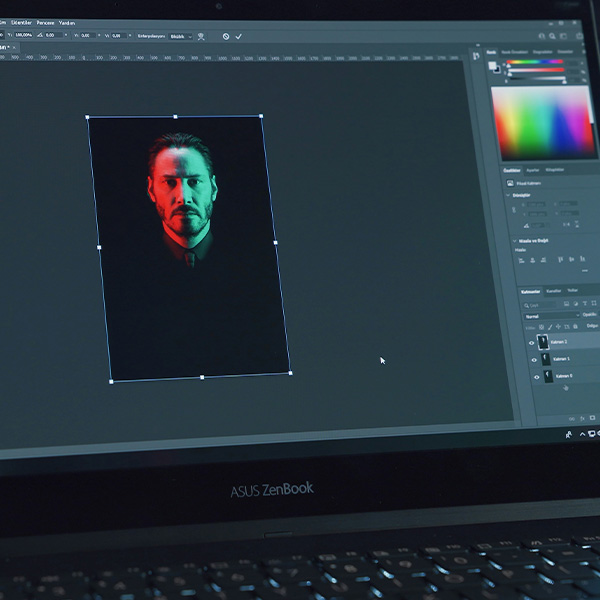The height and width of the screenshot is (600, 600).
Task: Select the Katman 0 layer thumbnail
Action: pyautogui.click(x=548, y=376)
